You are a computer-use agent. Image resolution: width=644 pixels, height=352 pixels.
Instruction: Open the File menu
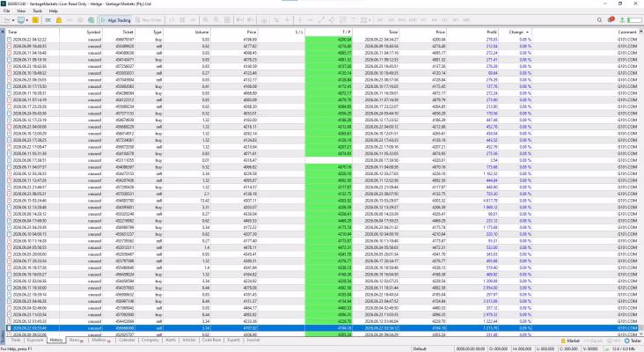coord(6,11)
